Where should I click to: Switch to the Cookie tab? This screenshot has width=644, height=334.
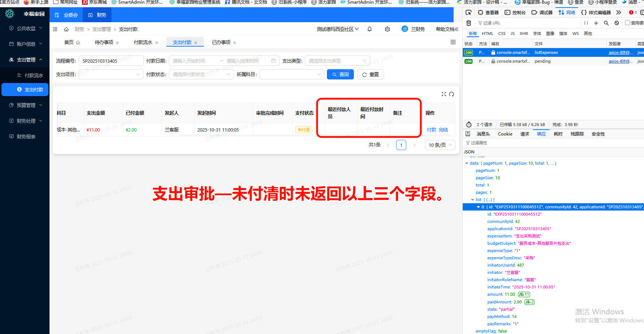[x=505, y=134]
